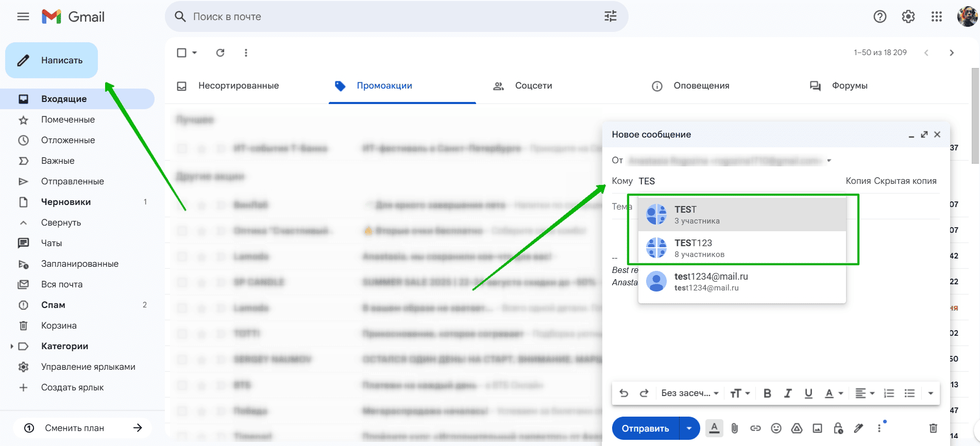The height and width of the screenshot is (446, 980).
Task: Toggle italic formatting in compose toolbar
Action: [x=788, y=393]
